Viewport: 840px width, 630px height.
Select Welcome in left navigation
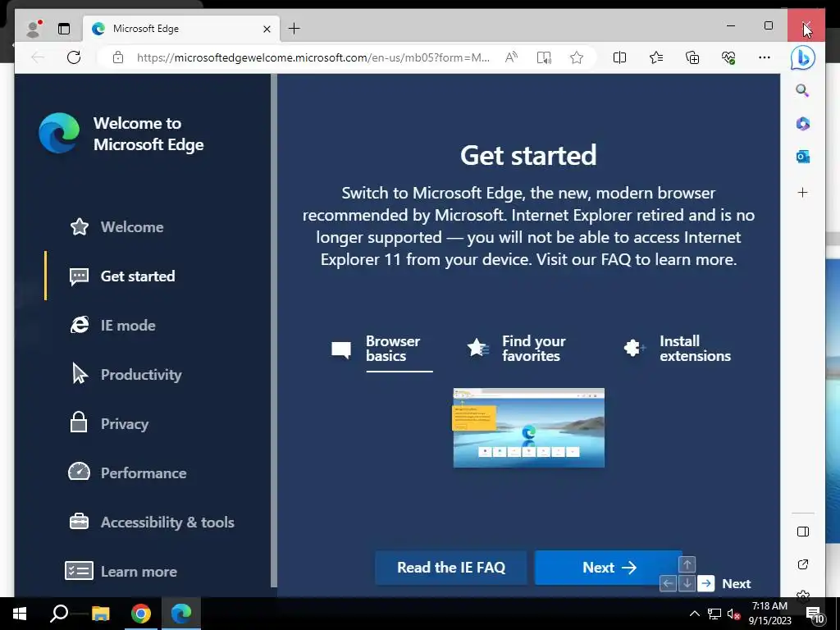point(116,226)
